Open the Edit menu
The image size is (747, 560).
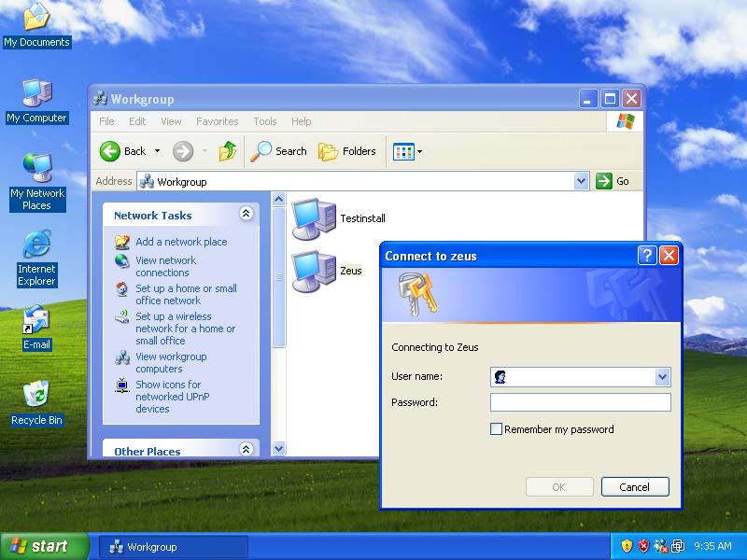click(137, 121)
